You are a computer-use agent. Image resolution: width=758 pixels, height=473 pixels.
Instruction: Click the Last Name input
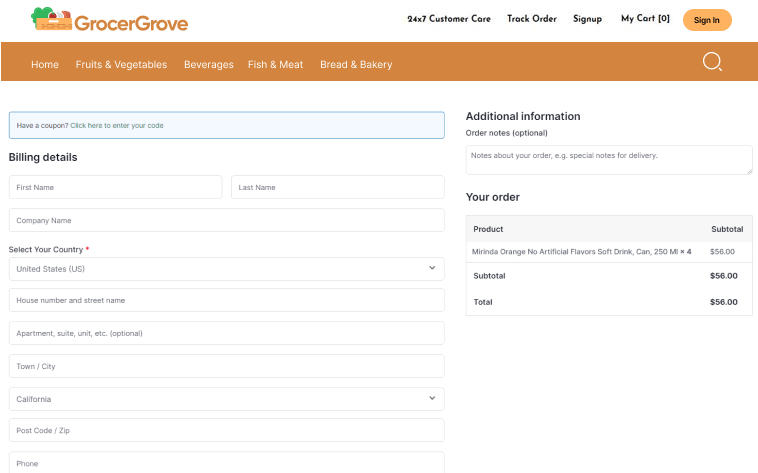tap(337, 187)
